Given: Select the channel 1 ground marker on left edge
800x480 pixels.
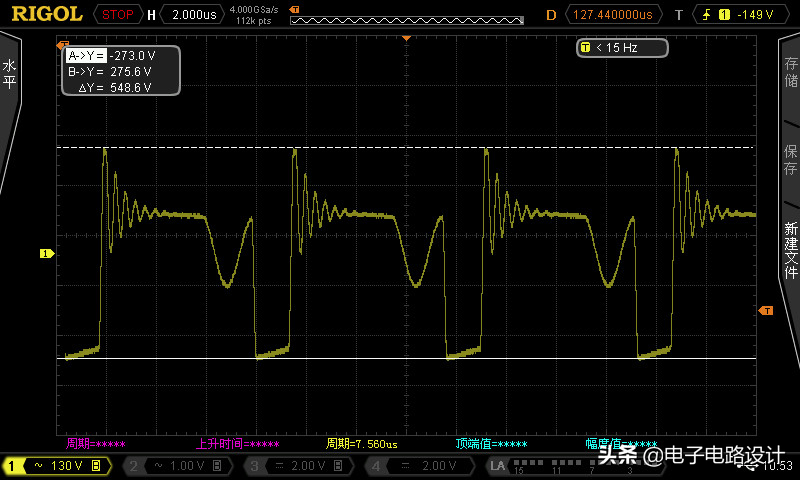Looking at the screenshot, I should [45, 254].
